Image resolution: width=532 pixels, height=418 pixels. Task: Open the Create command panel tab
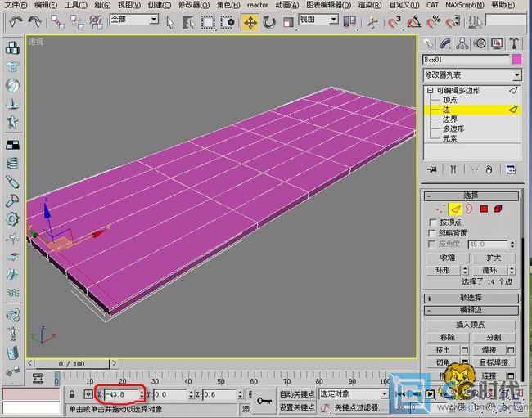pos(428,43)
